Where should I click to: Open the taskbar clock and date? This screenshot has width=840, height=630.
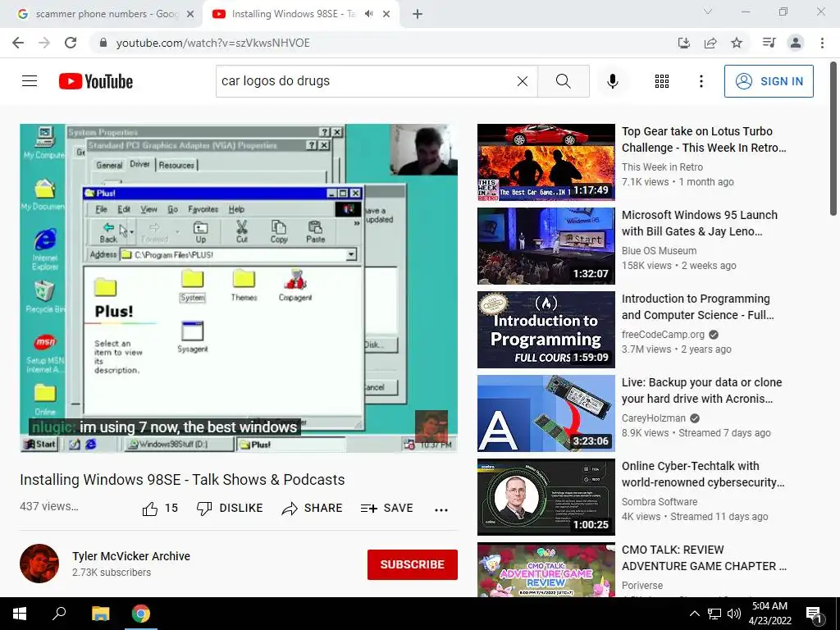(769, 614)
